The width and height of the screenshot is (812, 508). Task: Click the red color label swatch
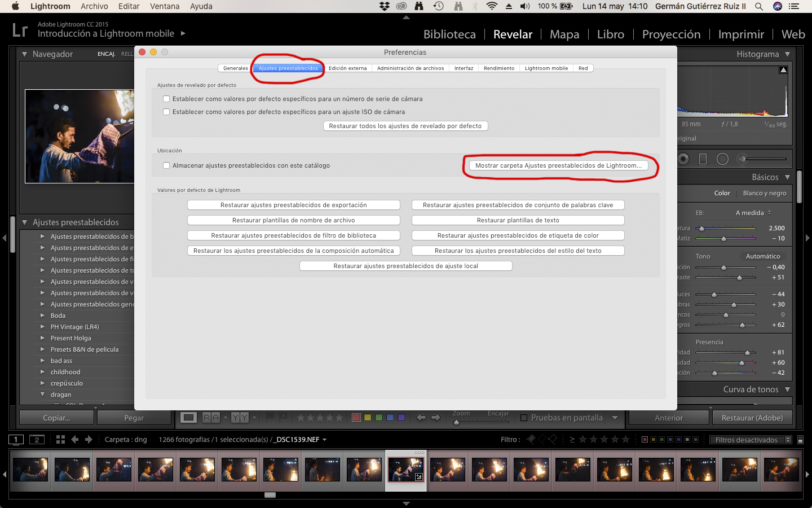click(x=356, y=418)
